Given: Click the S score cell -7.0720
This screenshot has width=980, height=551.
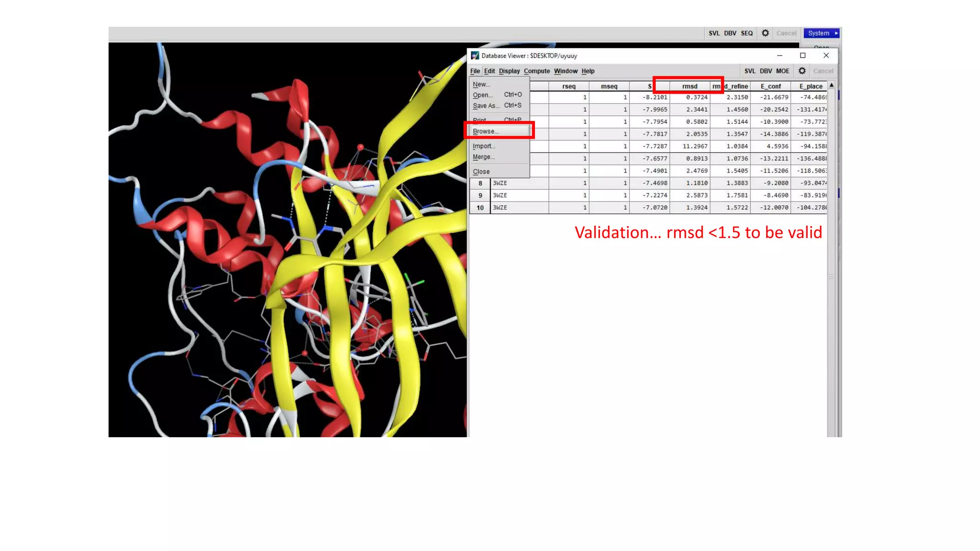Looking at the screenshot, I should click(655, 208).
